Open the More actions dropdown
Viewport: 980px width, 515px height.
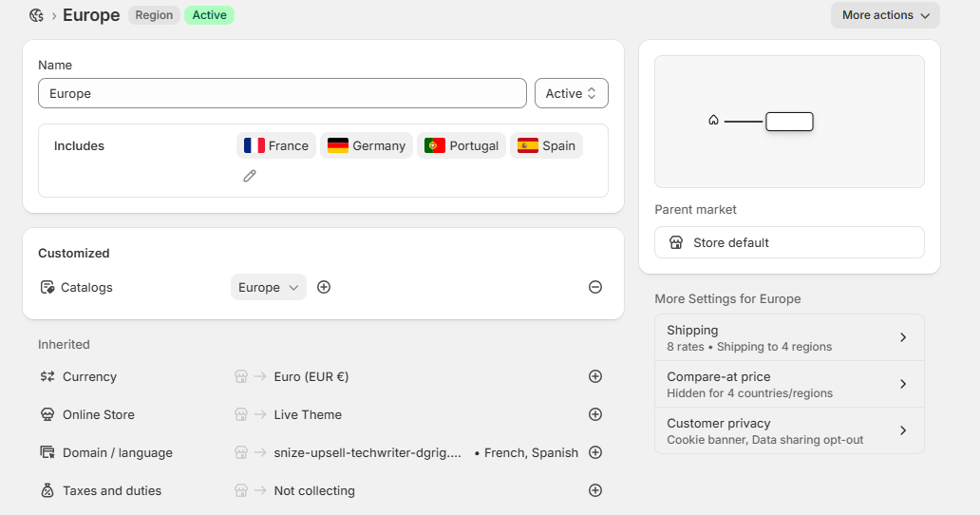pos(885,15)
